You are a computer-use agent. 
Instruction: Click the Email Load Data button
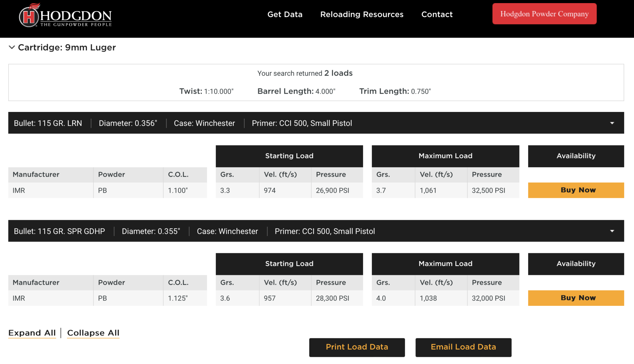pyautogui.click(x=463, y=347)
